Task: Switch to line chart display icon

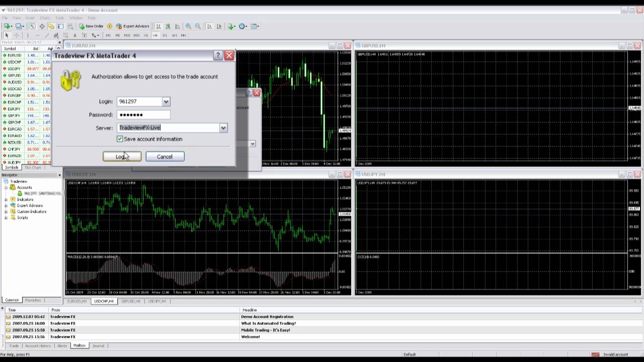Action: click(x=178, y=26)
